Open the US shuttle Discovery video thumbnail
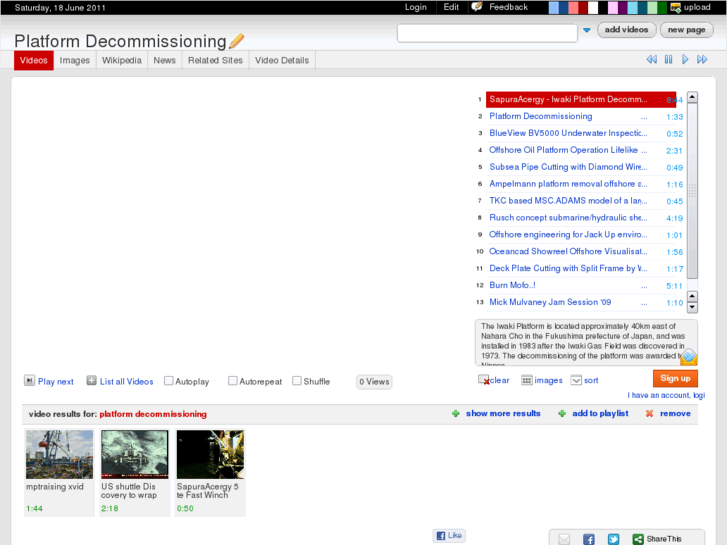This screenshot has height=545, width=727. coord(134,454)
